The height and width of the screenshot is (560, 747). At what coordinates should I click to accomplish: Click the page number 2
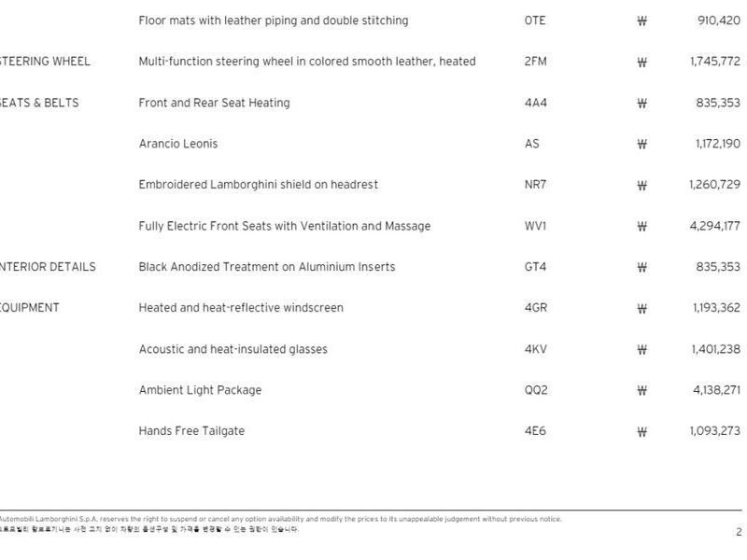tap(738, 532)
